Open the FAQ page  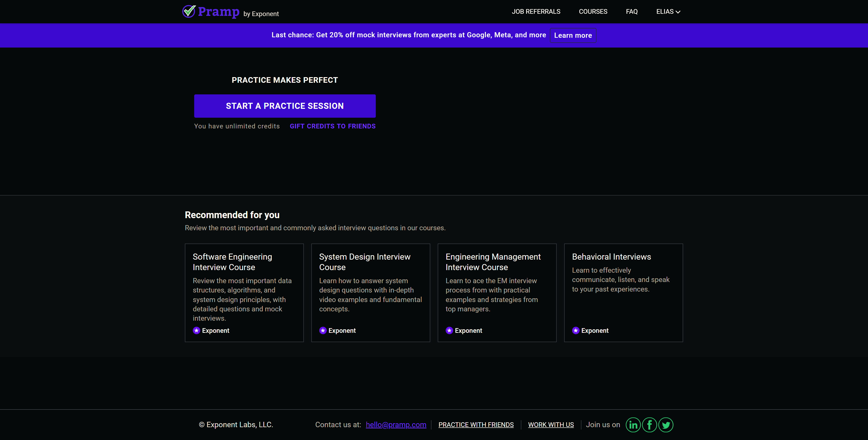pos(632,11)
